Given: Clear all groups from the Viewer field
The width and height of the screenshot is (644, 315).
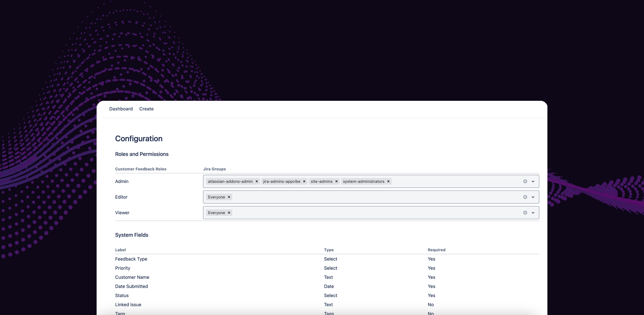Looking at the screenshot, I should pos(525,212).
